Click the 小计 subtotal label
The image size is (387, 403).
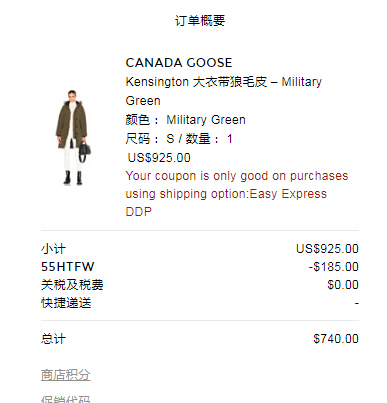coord(53,249)
